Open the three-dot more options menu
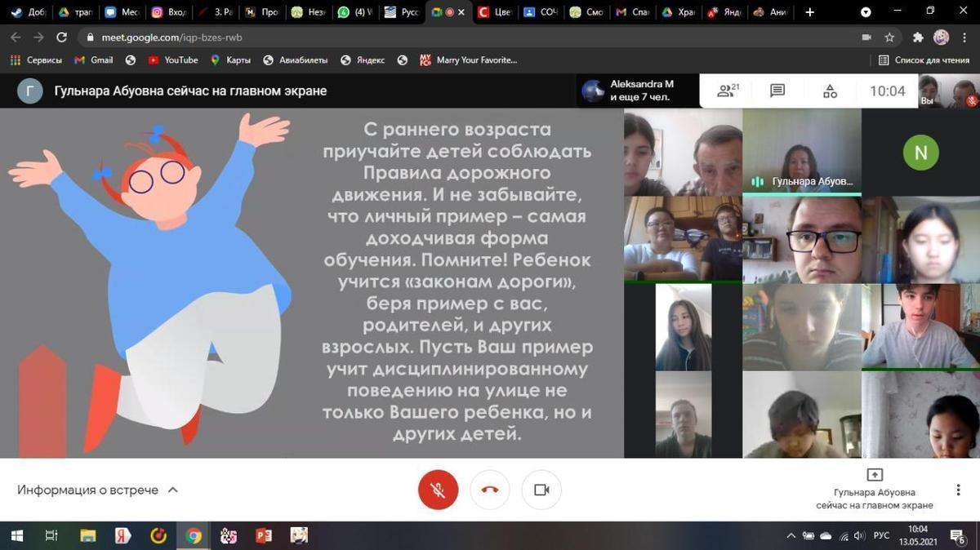 click(x=958, y=490)
